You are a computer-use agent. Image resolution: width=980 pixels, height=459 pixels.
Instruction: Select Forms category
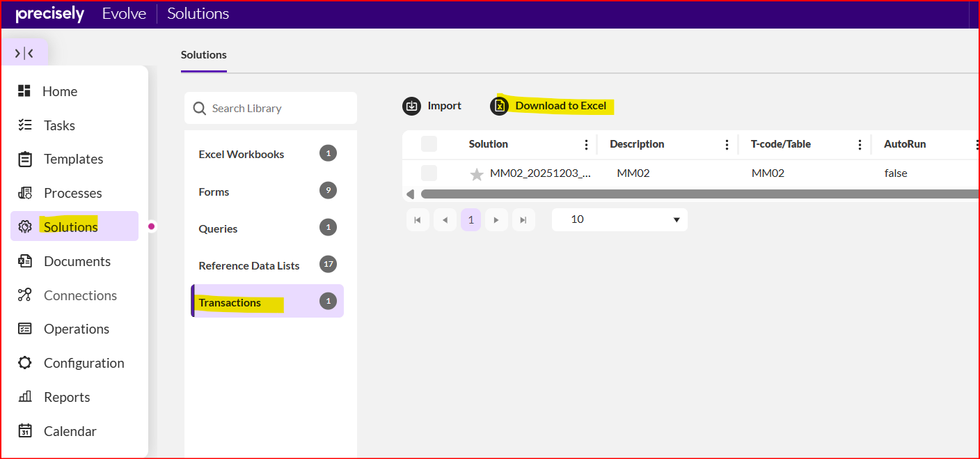267,192
